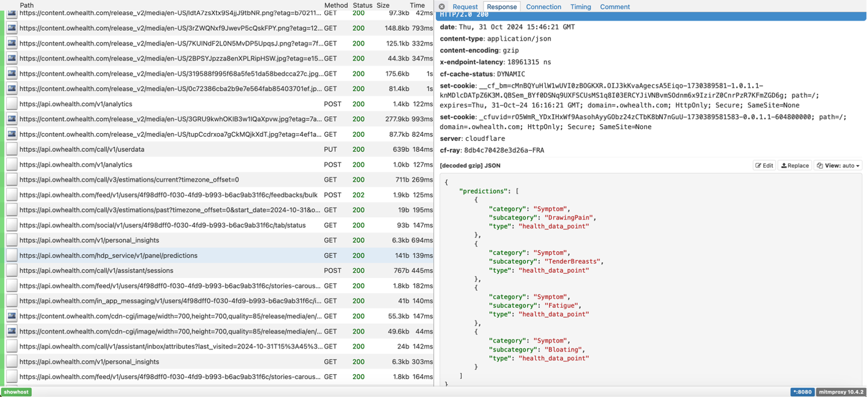Sort flows by the Time column

point(417,5)
